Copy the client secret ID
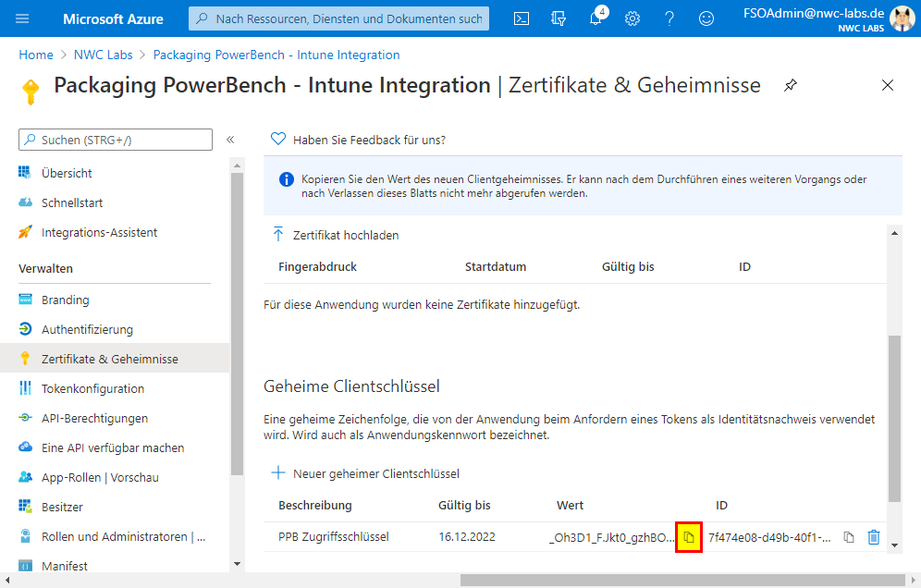Viewport: 921px width, 588px height. click(x=849, y=537)
